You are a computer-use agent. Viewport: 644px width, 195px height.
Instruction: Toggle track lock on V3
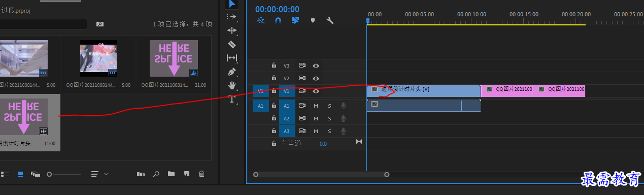point(274,66)
